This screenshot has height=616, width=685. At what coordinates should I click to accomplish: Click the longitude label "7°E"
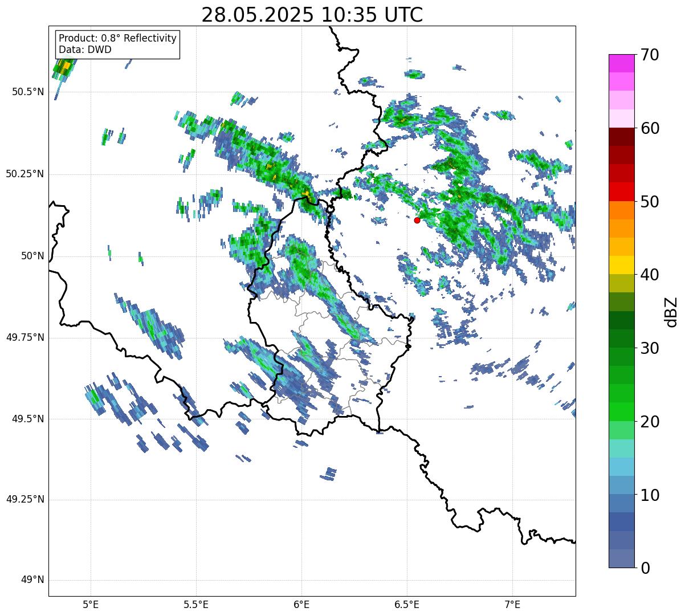[x=512, y=604]
